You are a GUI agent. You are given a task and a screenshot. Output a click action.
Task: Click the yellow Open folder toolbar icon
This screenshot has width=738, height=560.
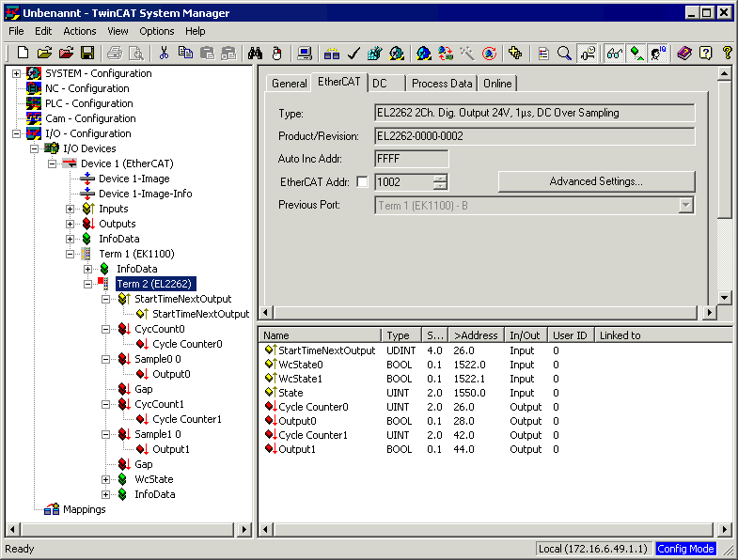pos(44,54)
